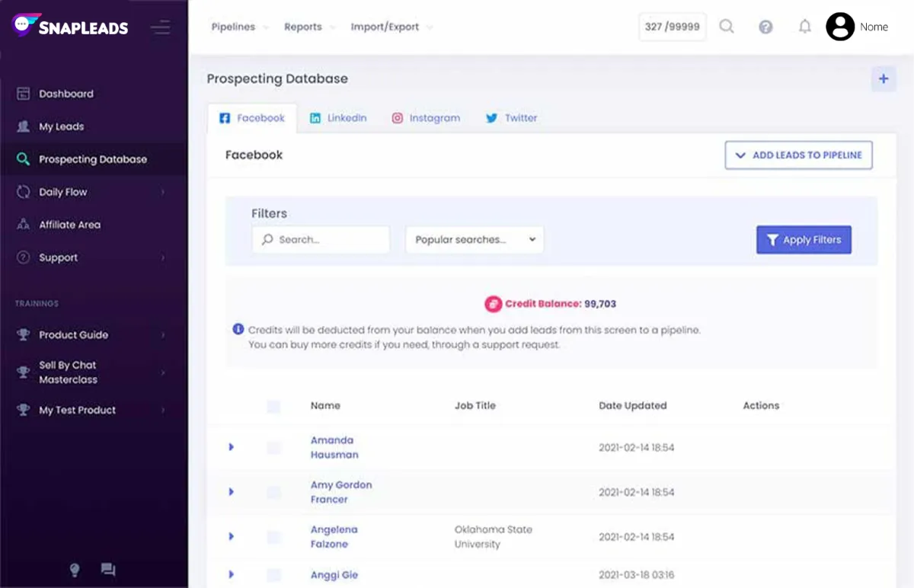The height and width of the screenshot is (588, 914).
Task: Click the Support question mark icon in sidebar
Action: click(23, 257)
